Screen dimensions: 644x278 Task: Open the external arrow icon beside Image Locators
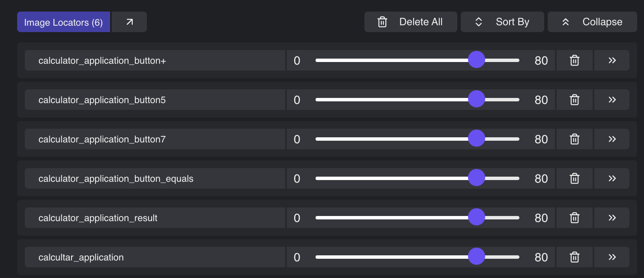129,22
